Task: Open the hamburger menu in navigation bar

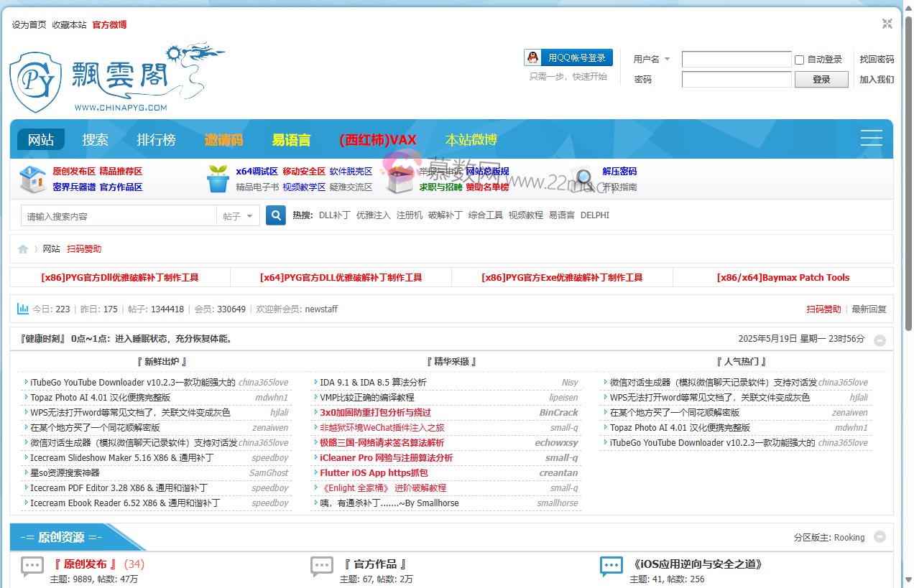Action: pyautogui.click(x=871, y=139)
